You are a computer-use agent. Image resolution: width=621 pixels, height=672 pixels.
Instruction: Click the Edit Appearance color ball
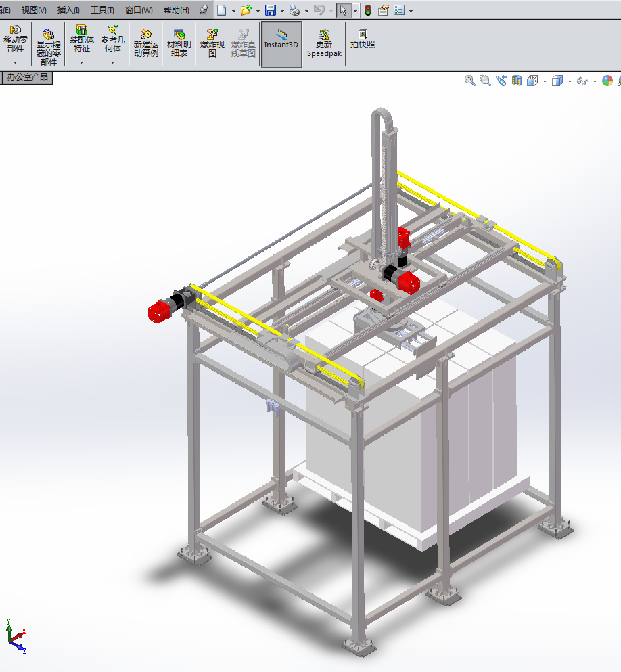(x=607, y=81)
